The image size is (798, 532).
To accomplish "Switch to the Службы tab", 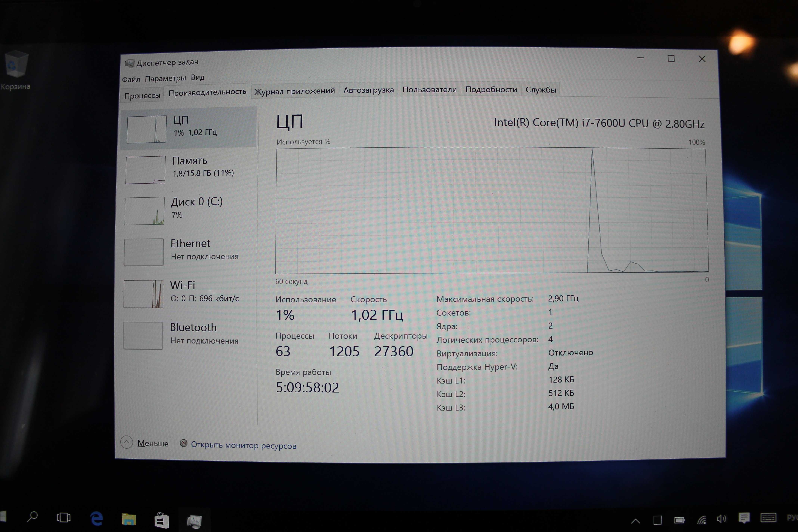I will (541, 90).
